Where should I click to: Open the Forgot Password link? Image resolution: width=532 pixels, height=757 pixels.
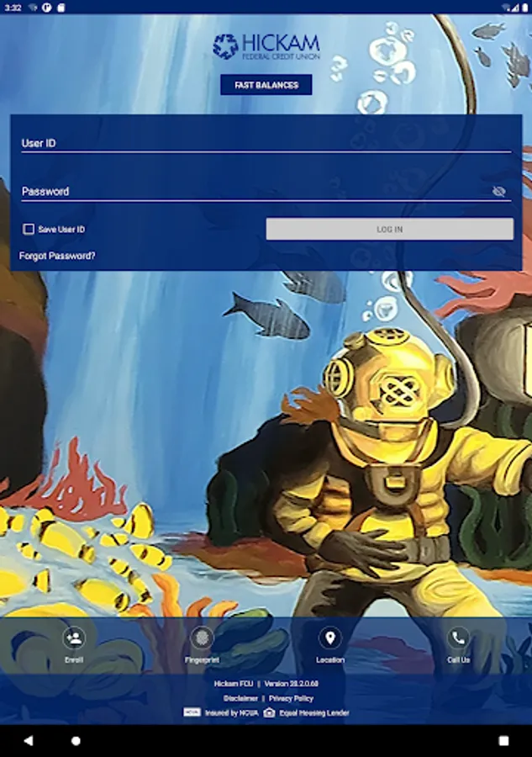(57, 256)
